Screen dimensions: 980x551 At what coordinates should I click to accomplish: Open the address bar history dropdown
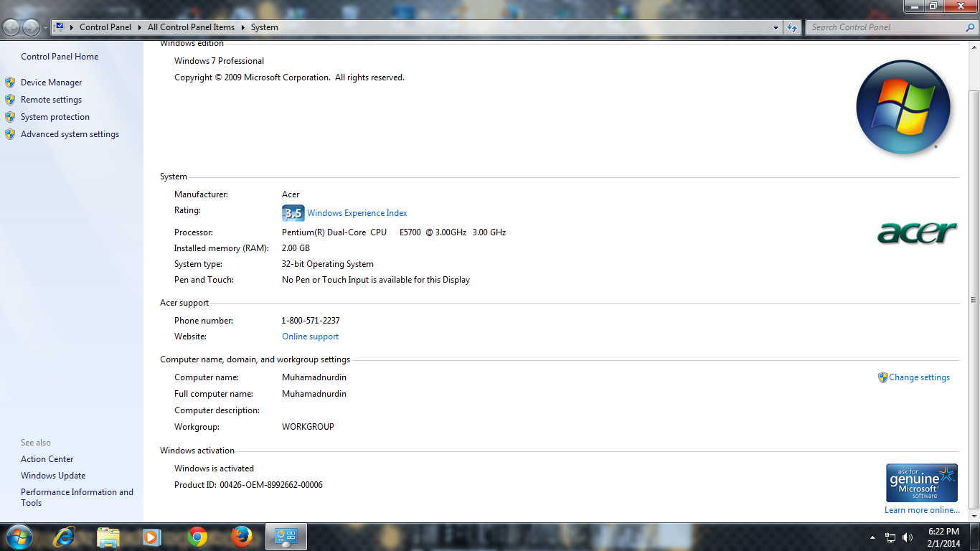tap(776, 27)
